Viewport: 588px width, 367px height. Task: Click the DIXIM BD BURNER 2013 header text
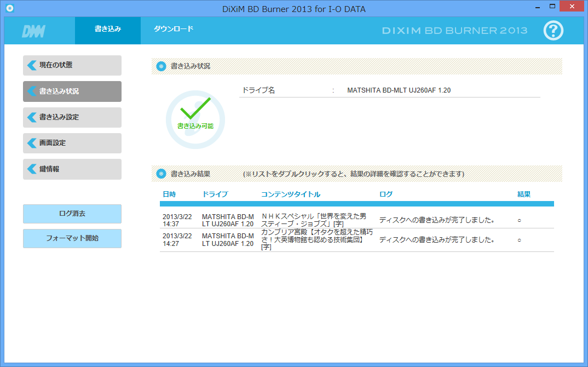pos(454,31)
